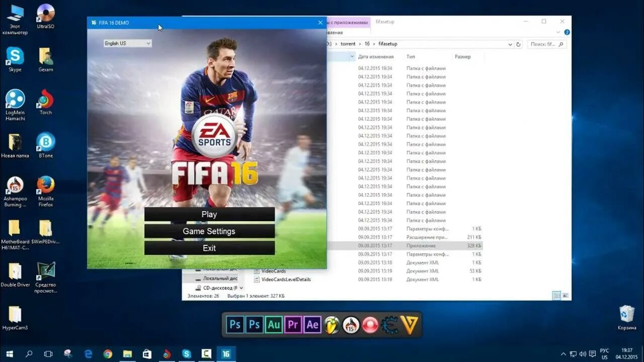This screenshot has width=644, height=362.
Task: Start the game with the Play button
Action: [x=209, y=214]
